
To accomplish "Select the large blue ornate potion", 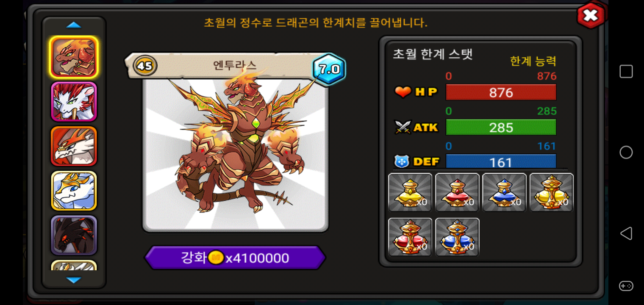I will 457,237.
